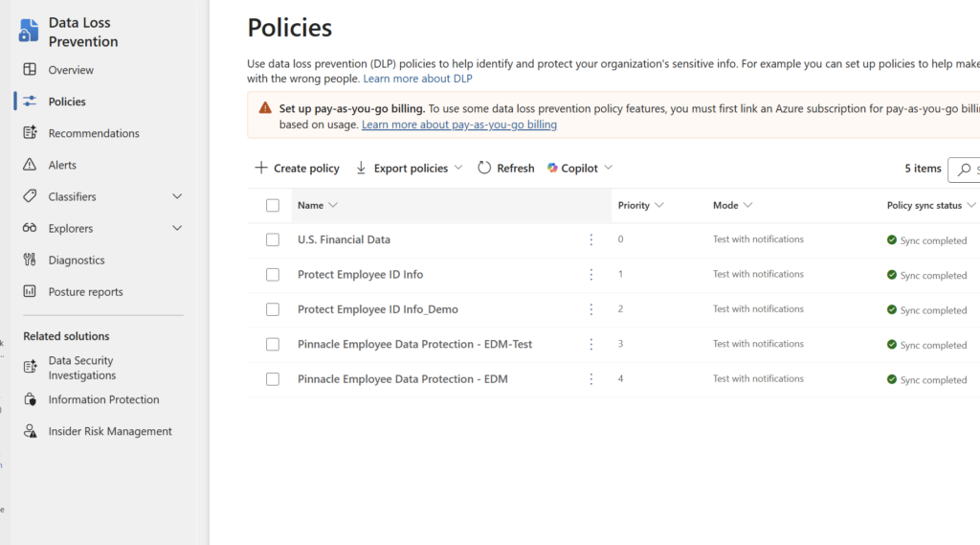Click the Information Protection lock icon
The width and height of the screenshot is (980, 545).
tap(30, 399)
